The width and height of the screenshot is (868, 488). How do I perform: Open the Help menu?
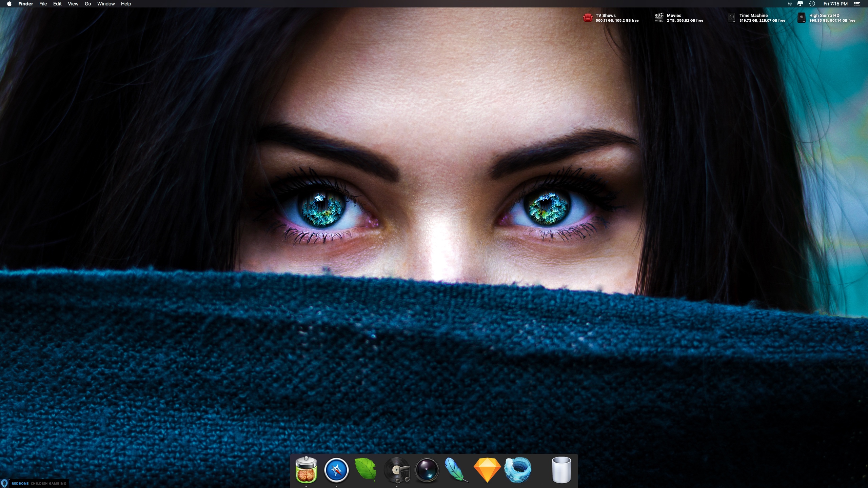(x=126, y=4)
